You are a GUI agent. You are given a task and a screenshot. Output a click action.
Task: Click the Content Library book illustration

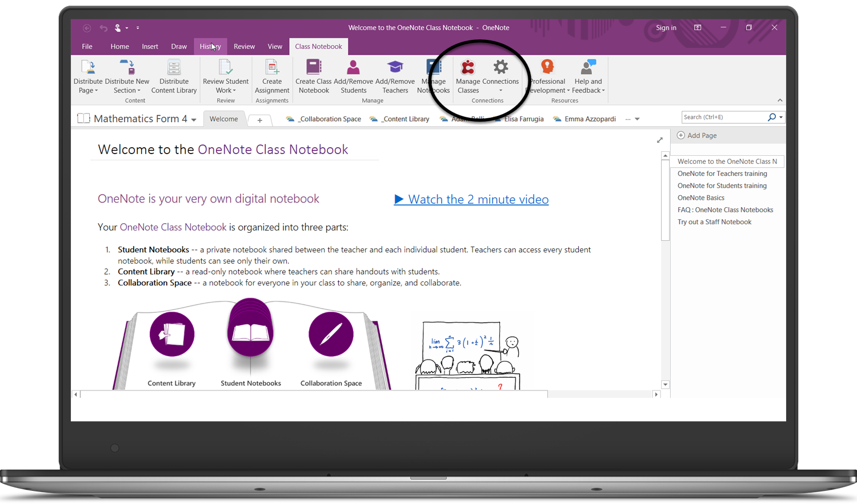[x=172, y=334]
